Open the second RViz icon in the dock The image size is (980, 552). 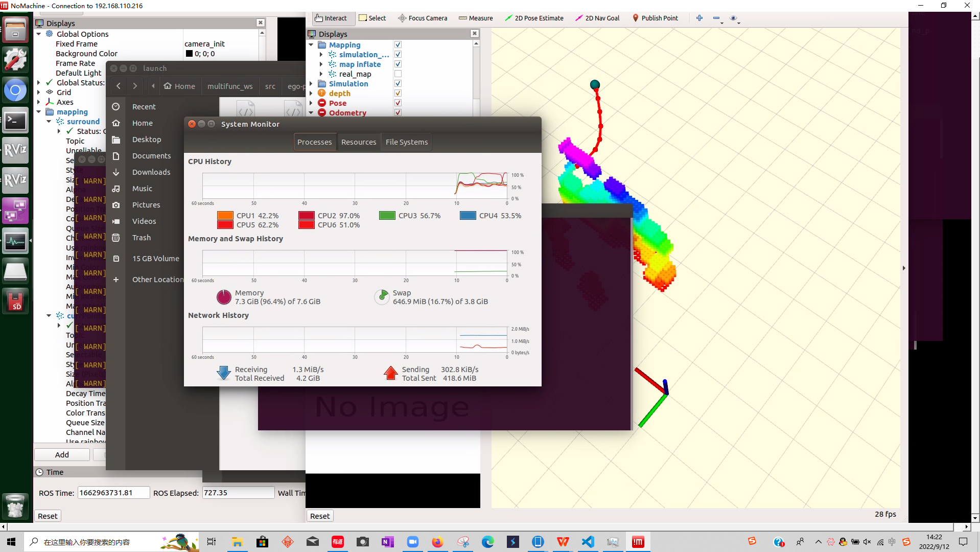pyautogui.click(x=15, y=180)
